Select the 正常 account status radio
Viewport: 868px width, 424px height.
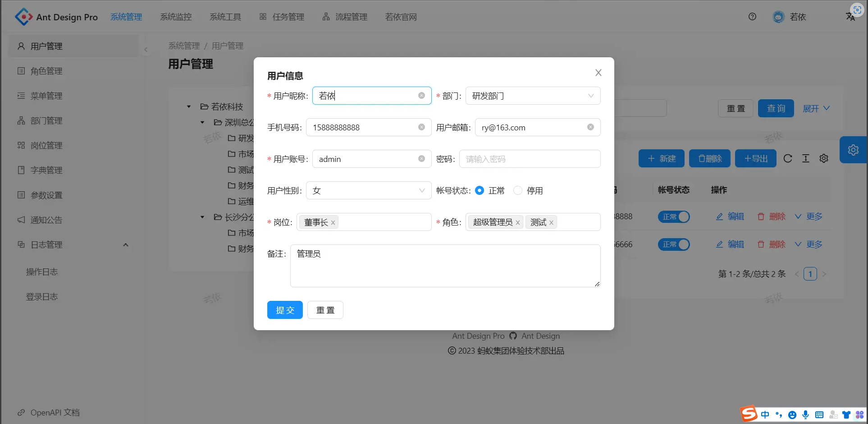[480, 190]
